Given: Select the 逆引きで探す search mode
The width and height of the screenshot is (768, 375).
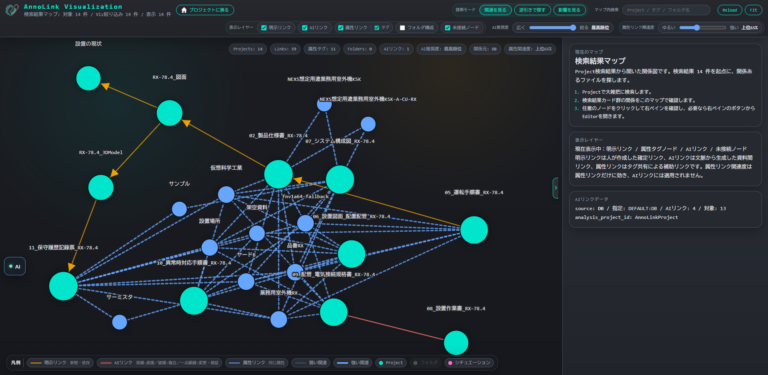Looking at the screenshot, I should (532, 10).
